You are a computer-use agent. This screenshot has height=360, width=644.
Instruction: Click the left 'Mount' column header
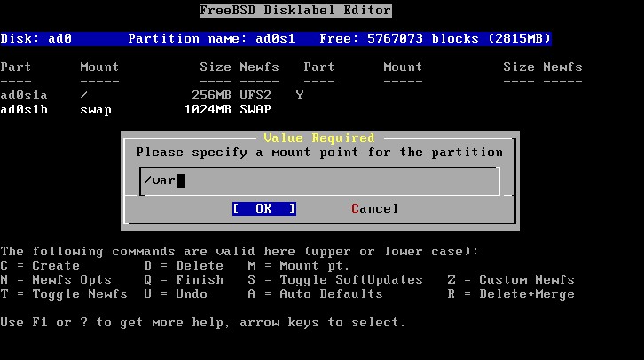[99, 67]
